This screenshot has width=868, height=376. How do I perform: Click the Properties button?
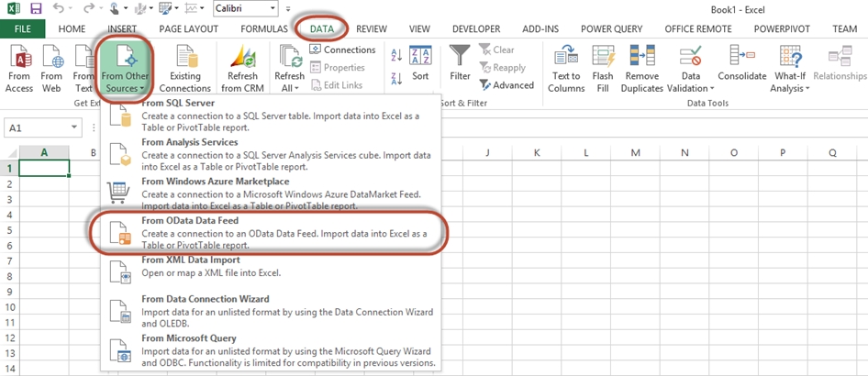(x=337, y=68)
